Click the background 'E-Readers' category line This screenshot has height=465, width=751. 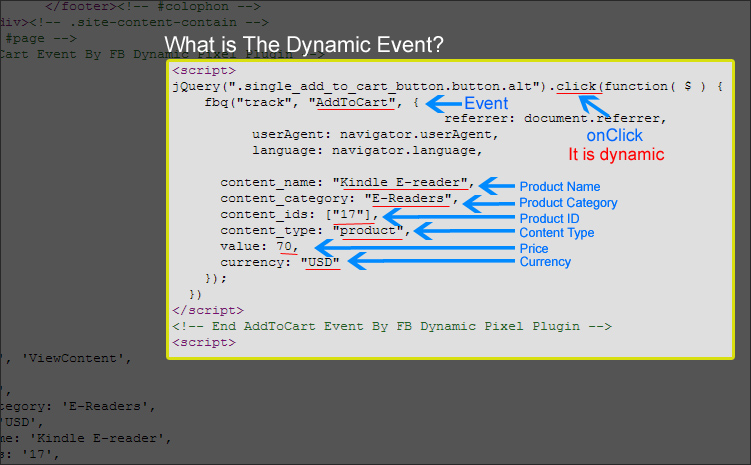click(x=78, y=407)
